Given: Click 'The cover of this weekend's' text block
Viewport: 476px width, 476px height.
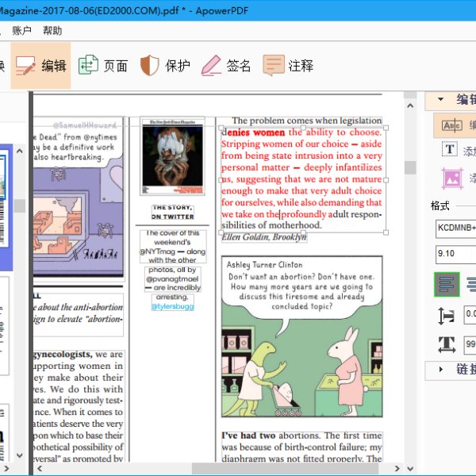Looking at the screenshot, I should [173, 247].
